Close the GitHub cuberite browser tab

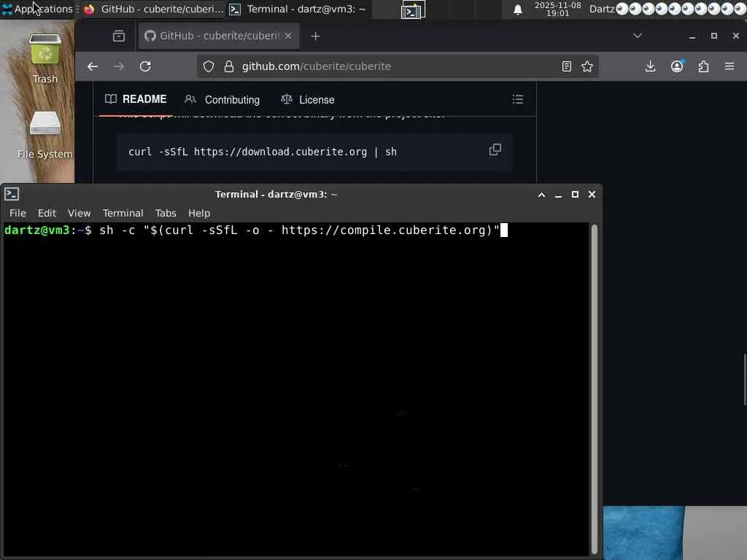click(x=287, y=36)
